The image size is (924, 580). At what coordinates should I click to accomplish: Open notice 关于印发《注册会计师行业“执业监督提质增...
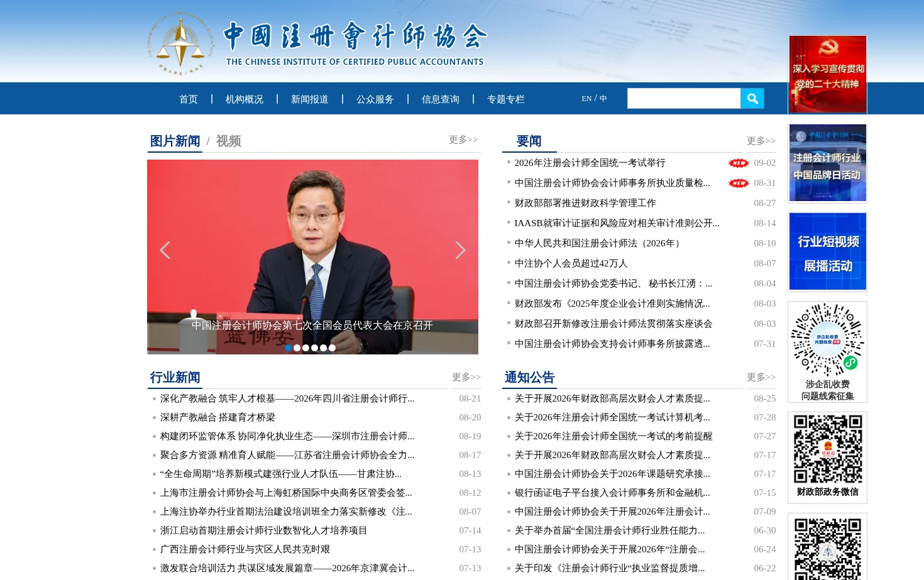click(610, 568)
